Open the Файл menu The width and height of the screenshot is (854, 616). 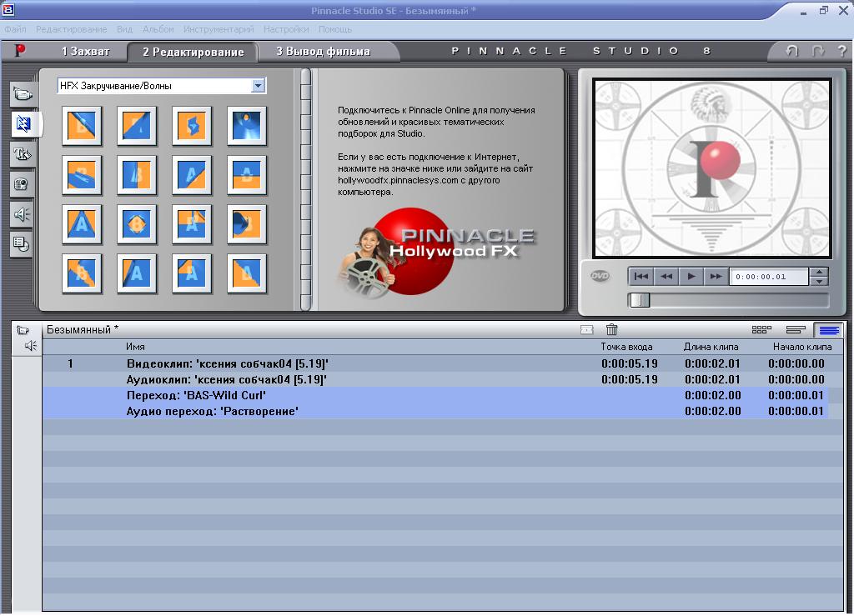click(15, 29)
